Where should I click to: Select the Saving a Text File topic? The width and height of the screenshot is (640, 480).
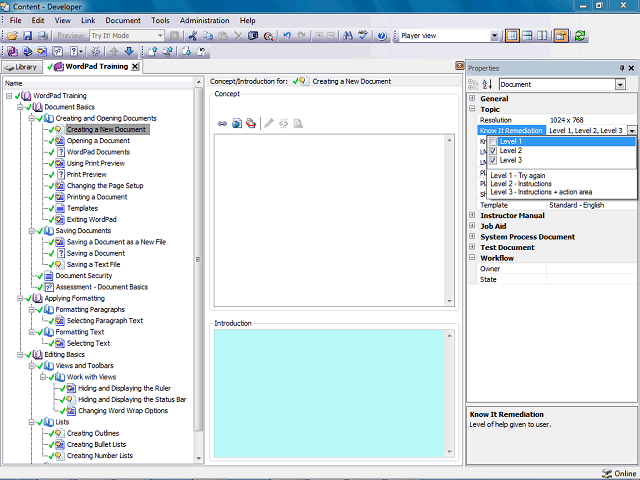pyautogui.click(x=93, y=264)
